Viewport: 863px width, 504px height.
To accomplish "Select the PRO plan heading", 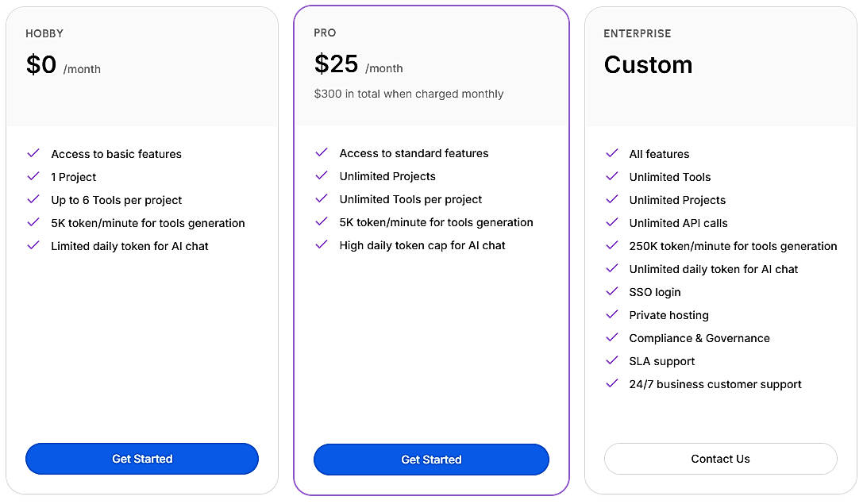I will (x=326, y=33).
